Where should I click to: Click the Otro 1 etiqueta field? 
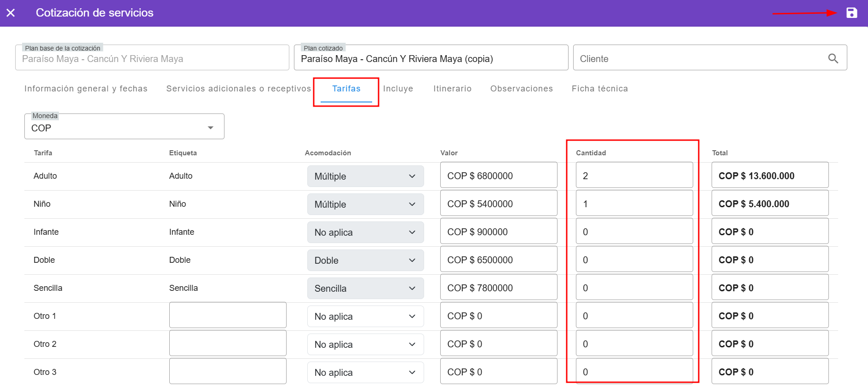point(228,315)
